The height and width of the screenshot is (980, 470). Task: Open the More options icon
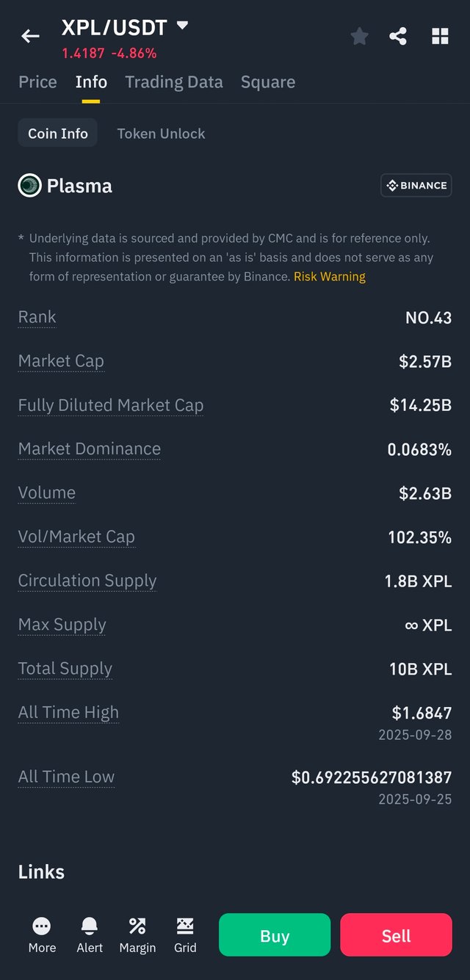click(x=42, y=926)
